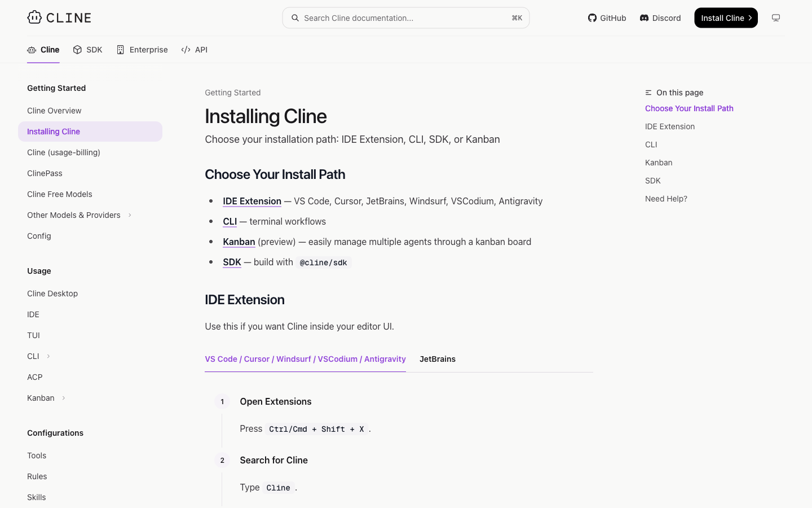Switch to the SDK top tab
812x508 pixels.
point(87,50)
